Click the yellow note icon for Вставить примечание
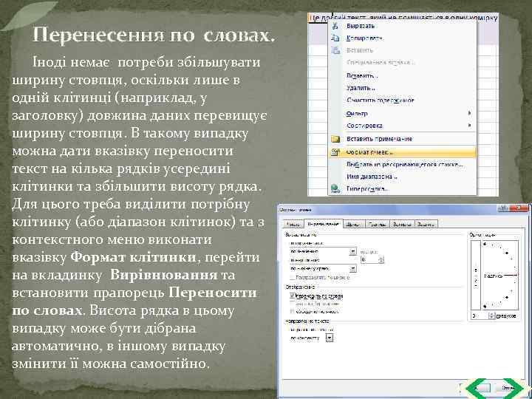The height and width of the screenshot is (399, 532). (335, 139)
